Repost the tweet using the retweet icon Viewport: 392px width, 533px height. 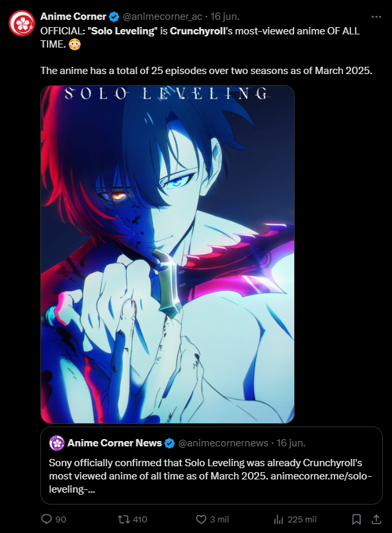(124, 519)
